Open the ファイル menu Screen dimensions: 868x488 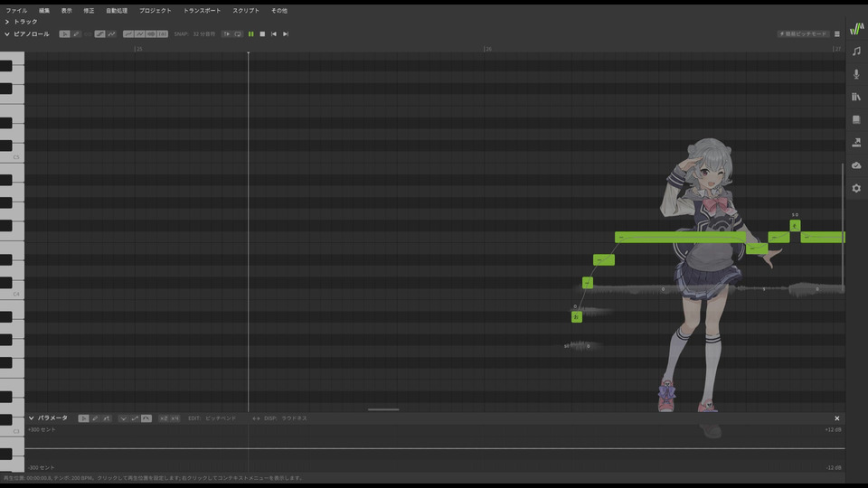16,11
